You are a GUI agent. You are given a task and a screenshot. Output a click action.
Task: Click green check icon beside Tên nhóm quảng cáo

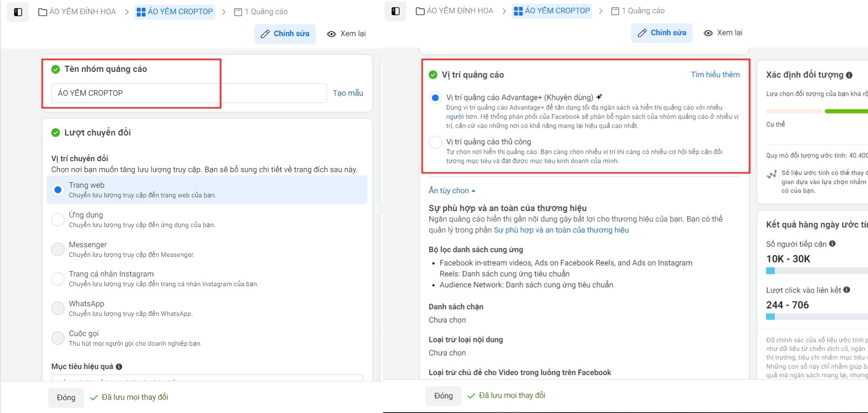coord(56,69)
